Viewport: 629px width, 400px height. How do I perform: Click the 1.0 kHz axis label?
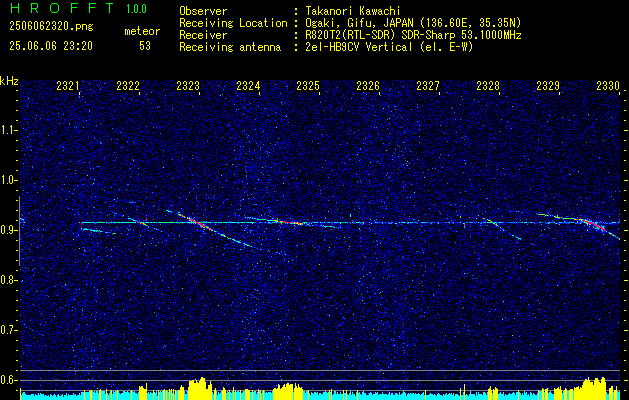click(x=8, y=180)
